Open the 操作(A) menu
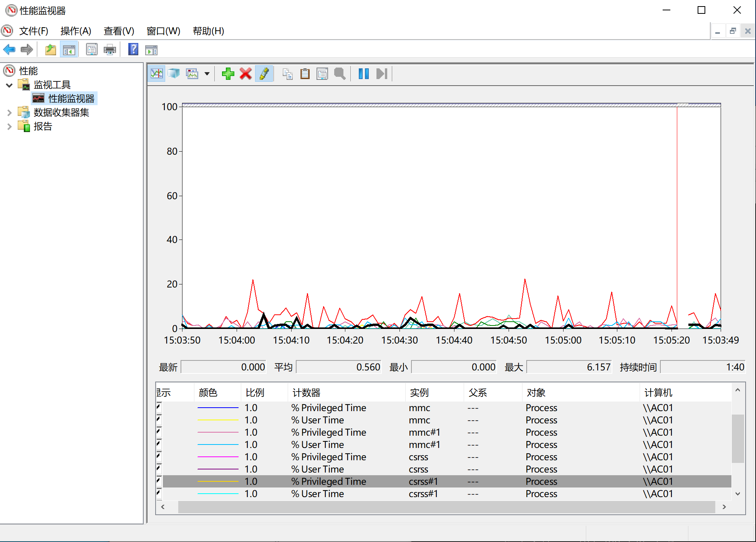 (76, 31)
